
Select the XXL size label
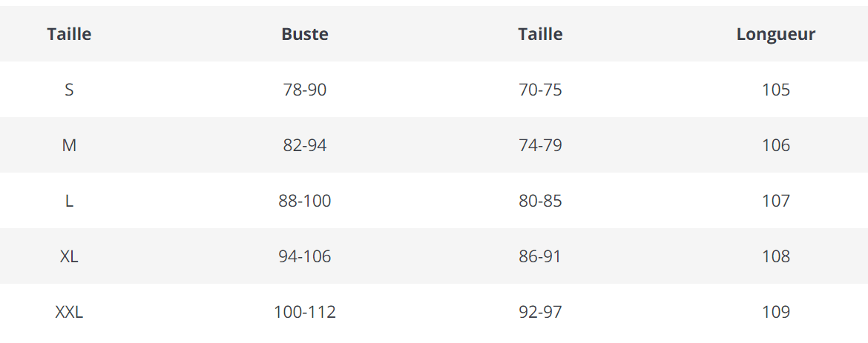[69, 312]
